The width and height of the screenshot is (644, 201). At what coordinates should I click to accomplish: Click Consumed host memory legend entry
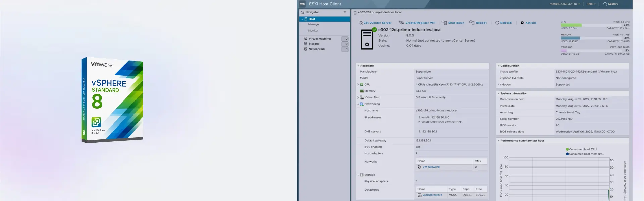coord(584,154)
